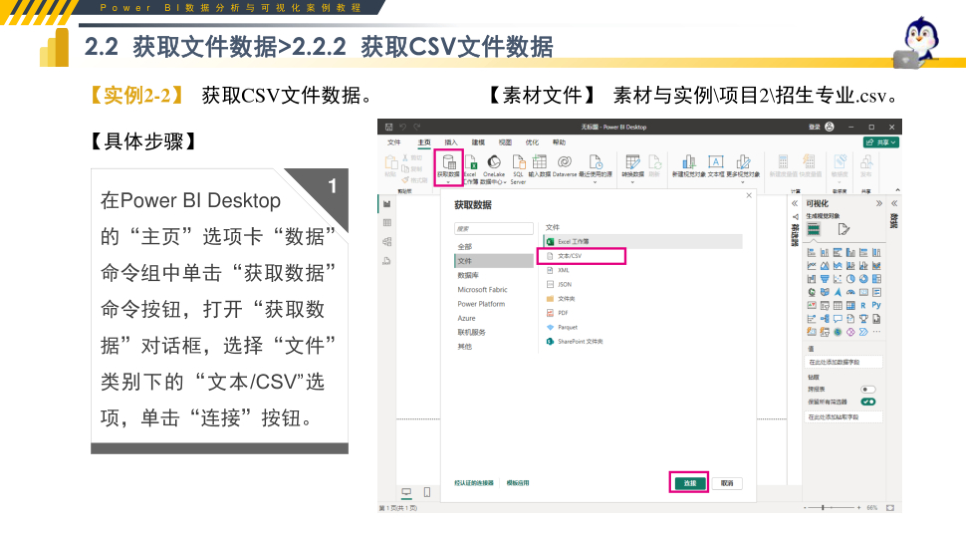Open report view in left sidebar
The height and width of the screenshot is (544, 966).
click(387, 204)
